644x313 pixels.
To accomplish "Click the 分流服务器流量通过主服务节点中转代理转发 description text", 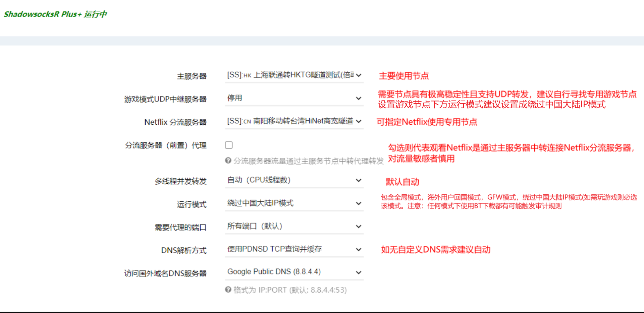I will coord(308,161).
